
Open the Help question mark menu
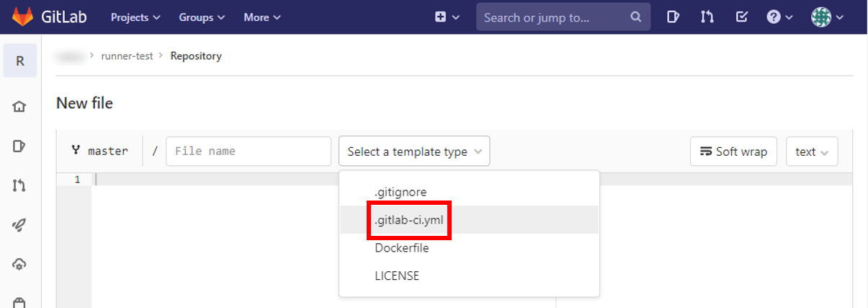779,17
